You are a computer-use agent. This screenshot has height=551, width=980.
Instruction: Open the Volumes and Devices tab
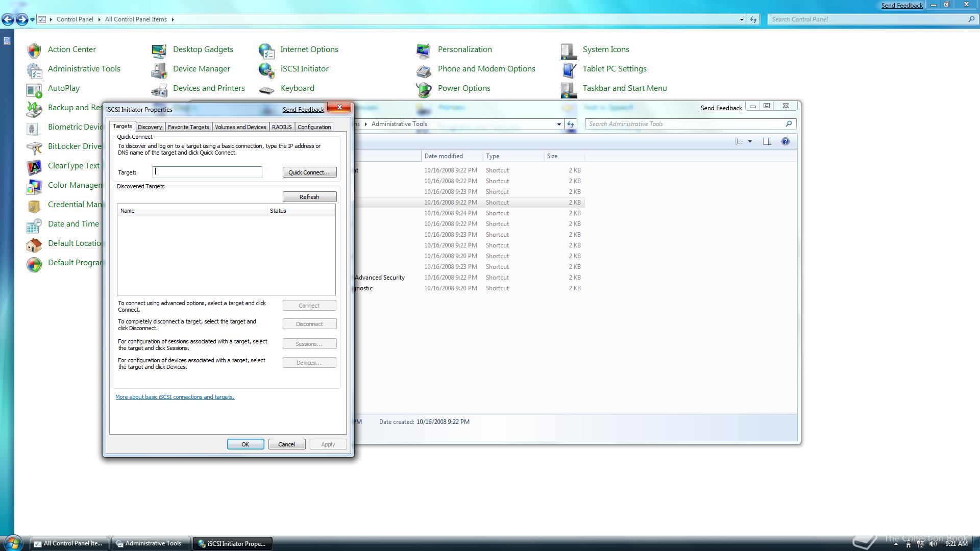point(240,127)
